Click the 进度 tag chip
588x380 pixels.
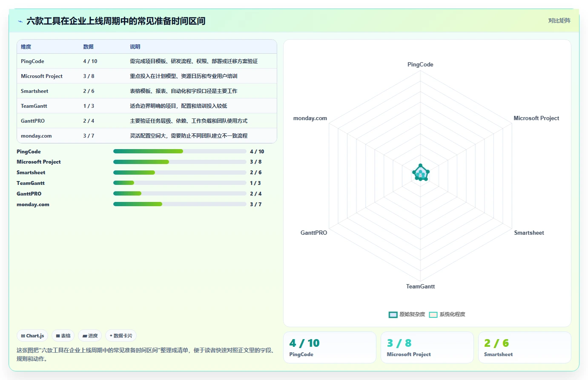(90, 336)
